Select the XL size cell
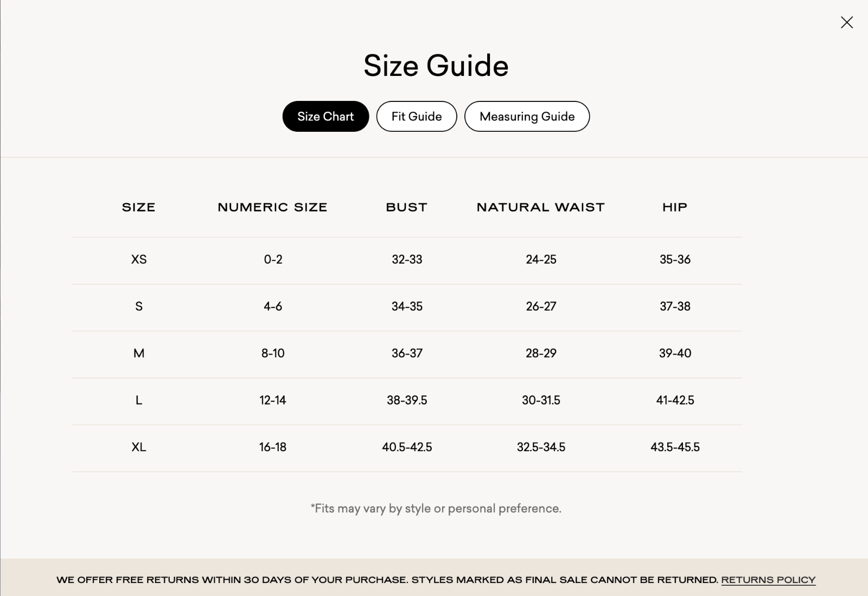The height and width of the screenshot is (596, 868). point(139,447)
